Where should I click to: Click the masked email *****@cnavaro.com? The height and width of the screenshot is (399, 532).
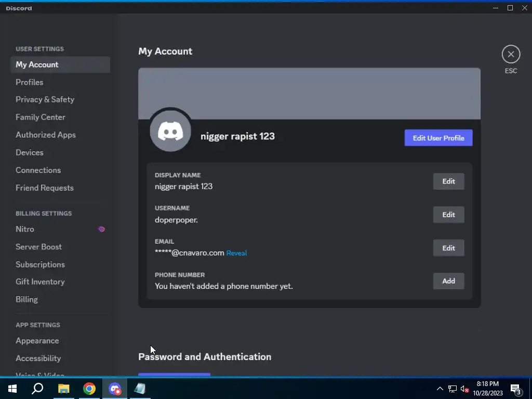(x=189, y=253)
